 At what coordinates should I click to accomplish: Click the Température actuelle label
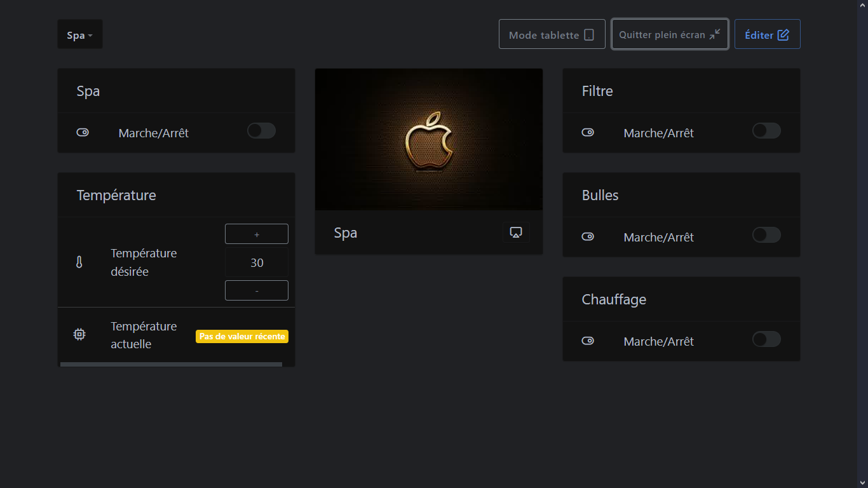point(144,335)
